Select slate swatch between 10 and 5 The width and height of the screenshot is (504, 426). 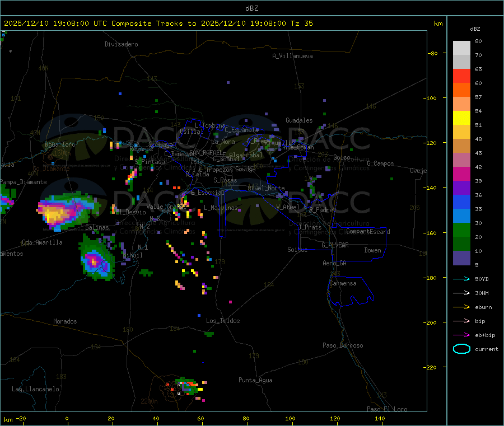tap(461, 258)
